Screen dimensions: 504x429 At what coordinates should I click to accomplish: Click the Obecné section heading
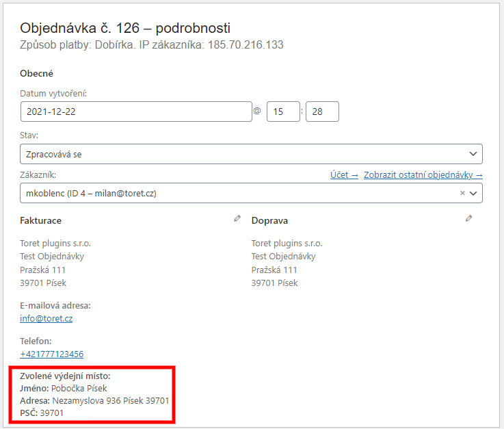(36, 74)
